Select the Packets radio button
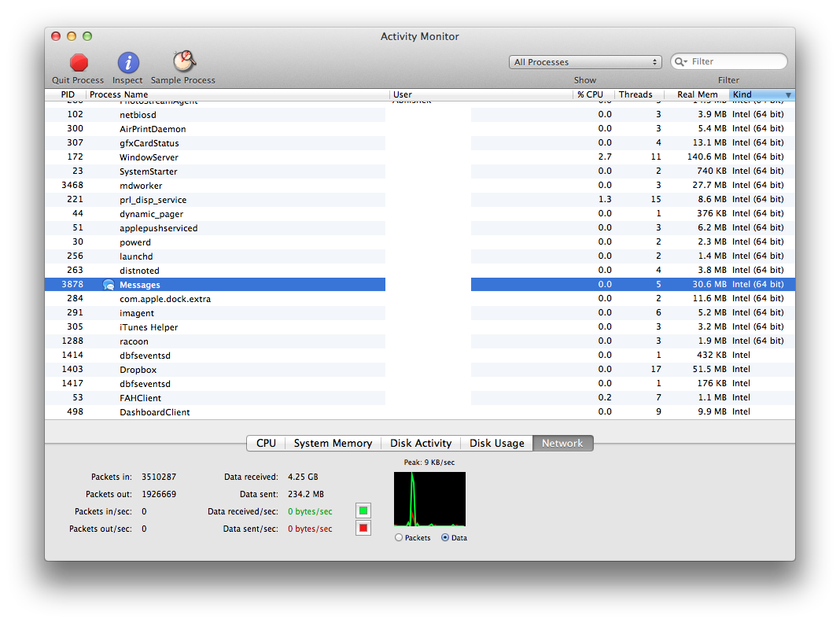840x623 pixels. (399, 537)
